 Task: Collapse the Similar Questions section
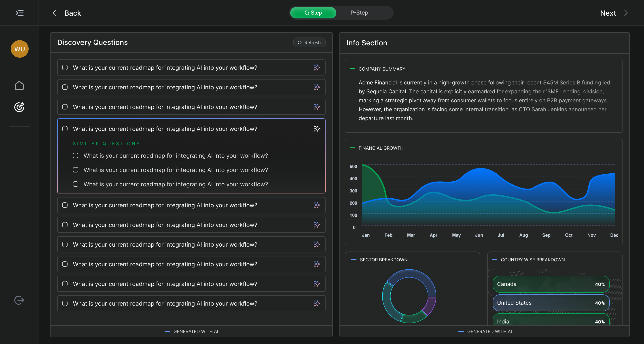[x=106, y=143]
